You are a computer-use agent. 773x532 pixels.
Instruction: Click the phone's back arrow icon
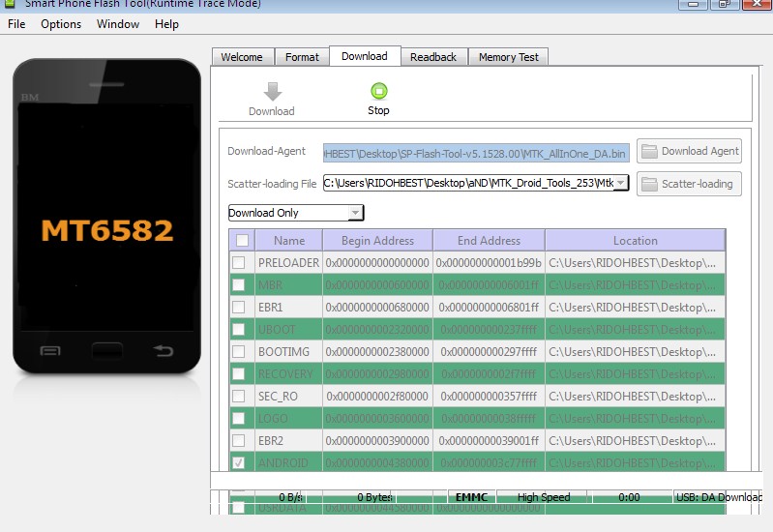[164, 350]
